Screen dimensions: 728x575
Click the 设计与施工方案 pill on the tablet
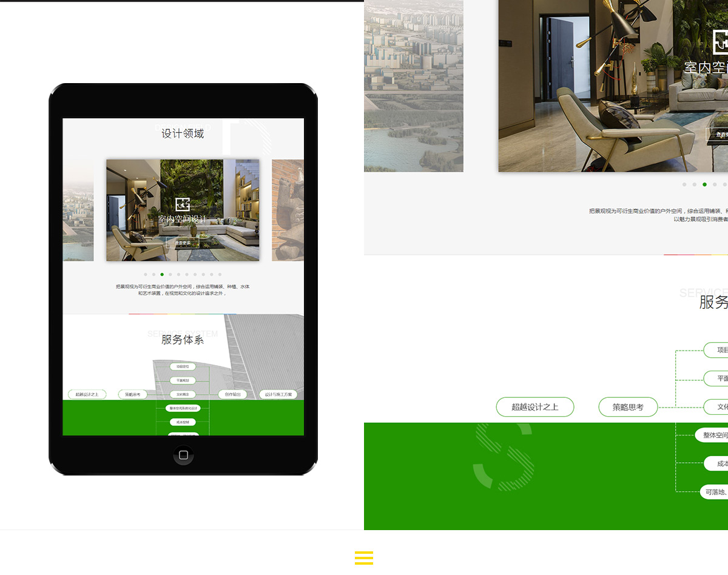(x=278, y=394)
